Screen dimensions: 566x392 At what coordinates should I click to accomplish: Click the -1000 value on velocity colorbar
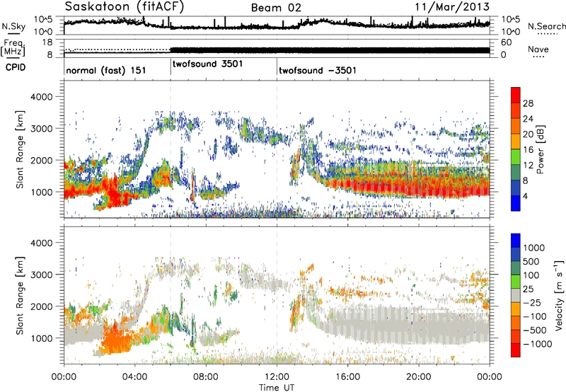(537, 344)
